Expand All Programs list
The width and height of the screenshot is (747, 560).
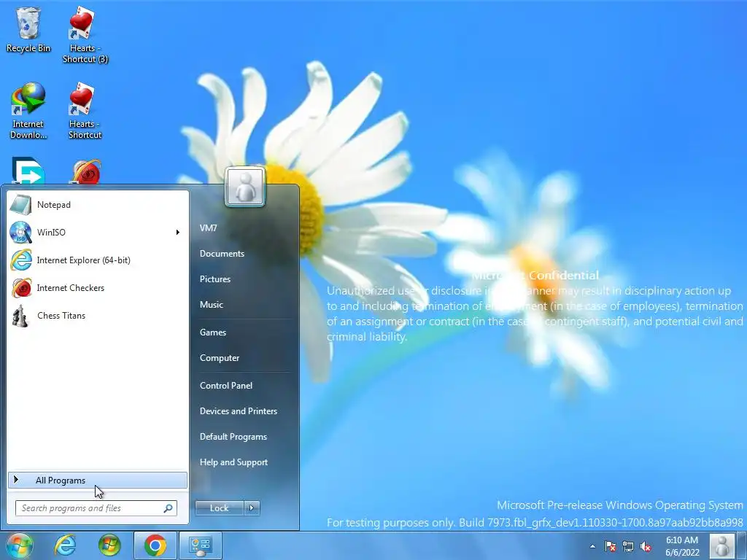coord(98,481)
